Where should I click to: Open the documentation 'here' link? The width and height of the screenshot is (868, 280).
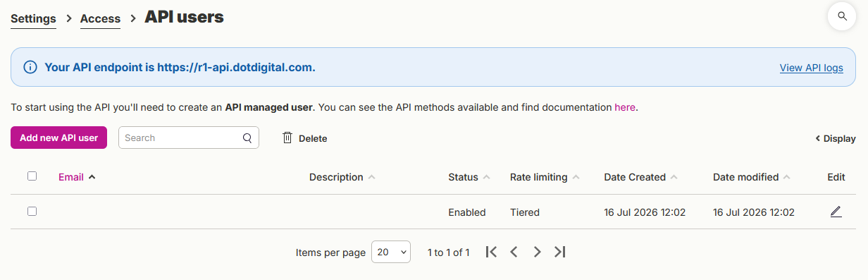tap(625, 108)
